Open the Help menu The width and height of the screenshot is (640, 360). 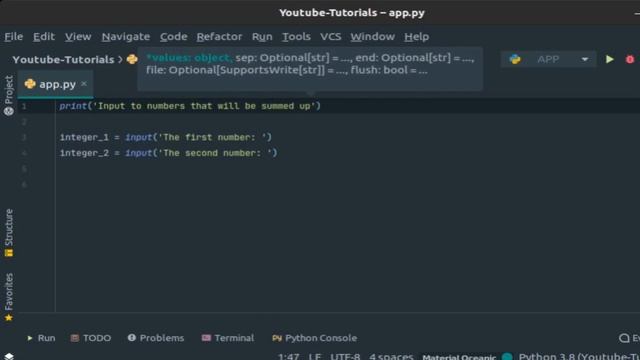tap(416, 37)
